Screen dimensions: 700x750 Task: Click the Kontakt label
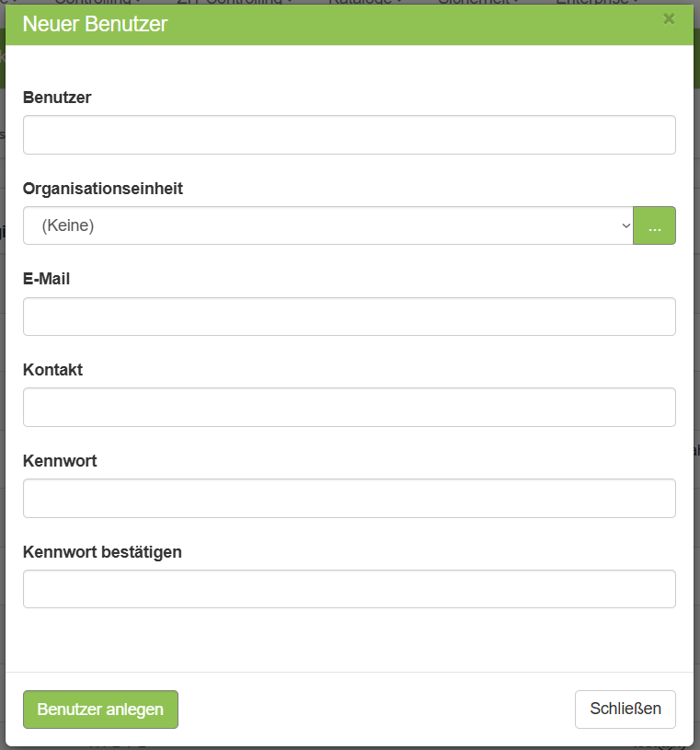pos(53,370)
